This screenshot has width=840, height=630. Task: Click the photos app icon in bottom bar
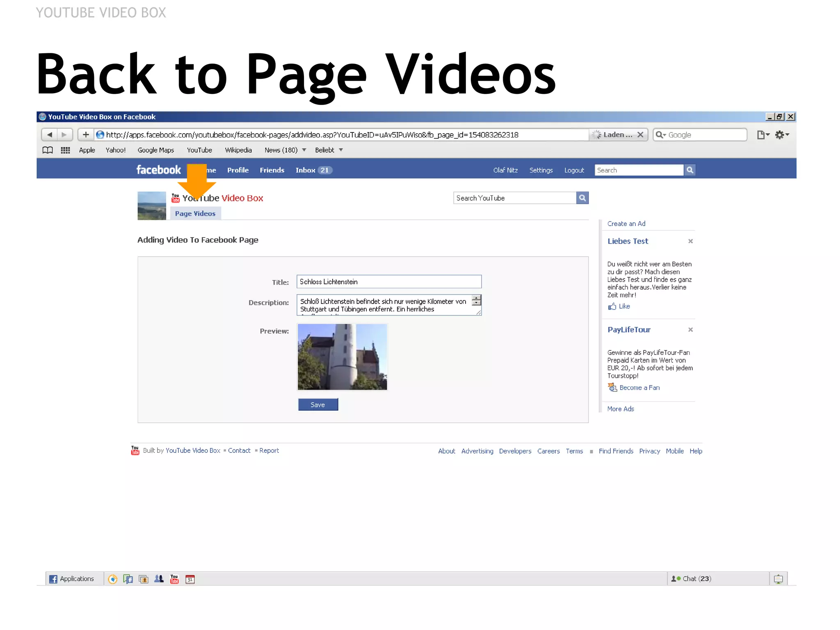point(144,579)
